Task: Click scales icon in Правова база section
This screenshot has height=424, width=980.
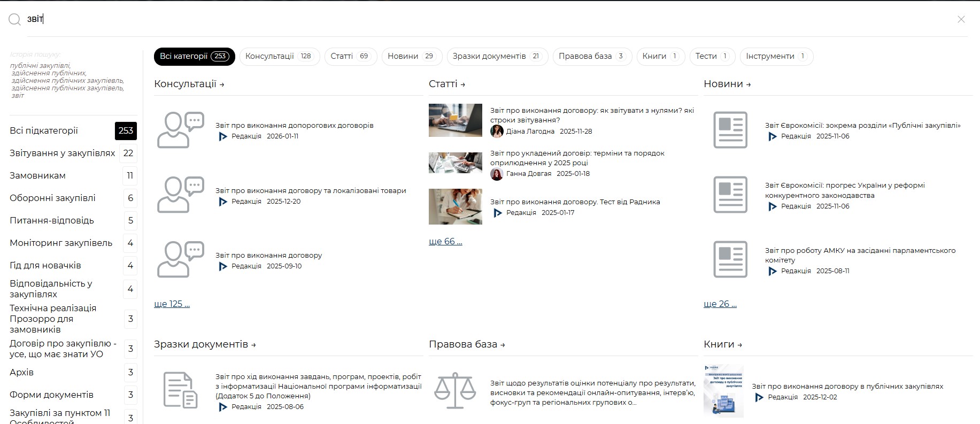Action: (x=454, y=390)
